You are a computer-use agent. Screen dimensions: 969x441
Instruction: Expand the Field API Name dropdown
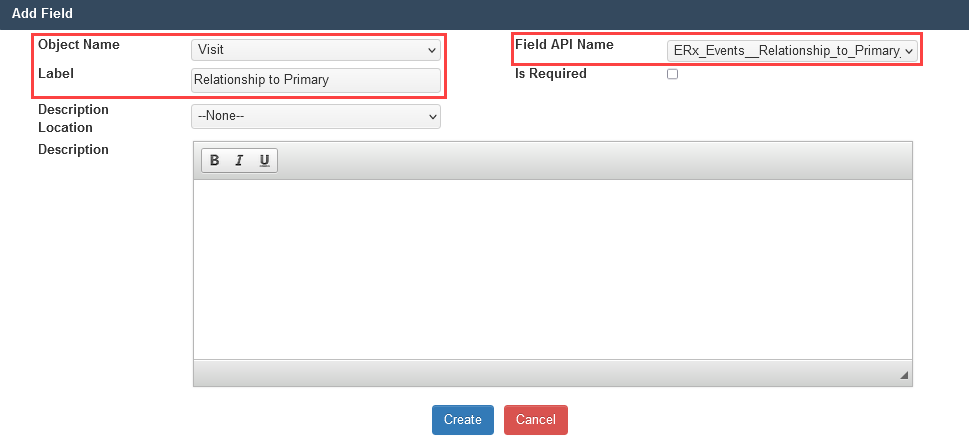point(791,49)
